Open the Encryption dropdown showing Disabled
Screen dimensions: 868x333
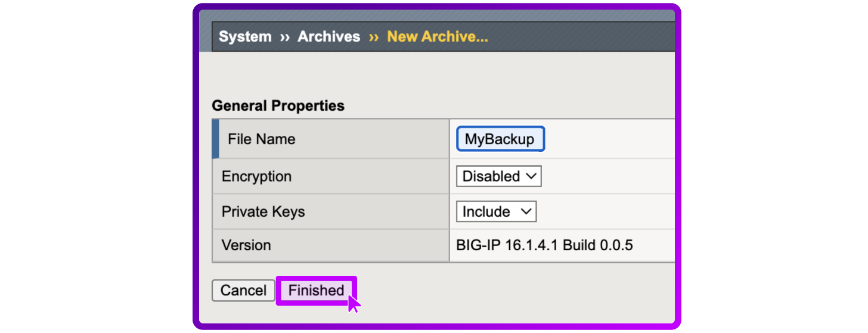pyautogui.click(x=498, y=176)
